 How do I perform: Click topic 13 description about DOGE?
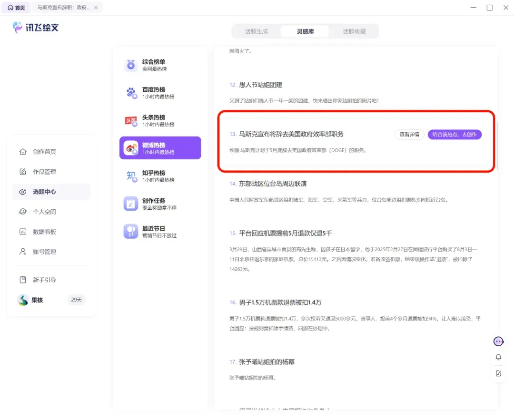point(297,150)
